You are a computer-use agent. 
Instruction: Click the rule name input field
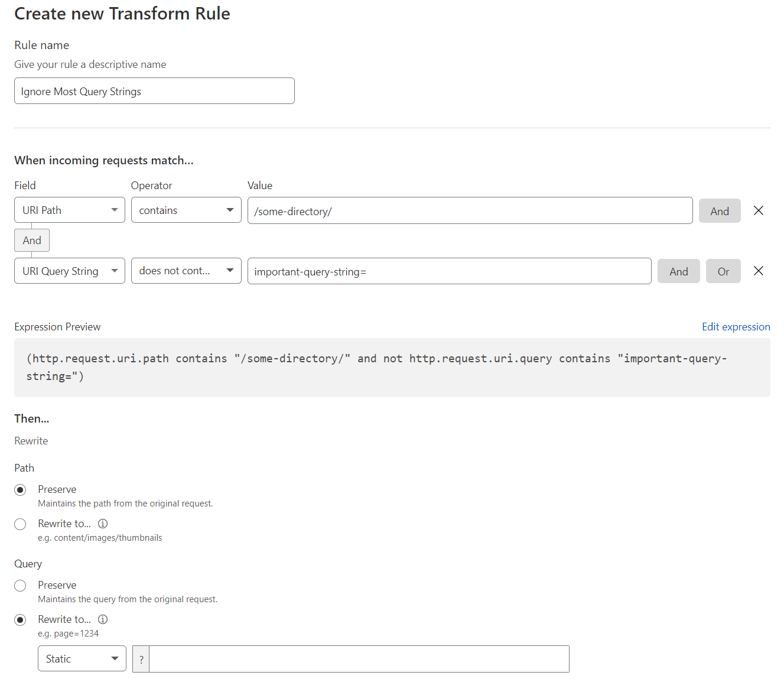pos(154,90)
